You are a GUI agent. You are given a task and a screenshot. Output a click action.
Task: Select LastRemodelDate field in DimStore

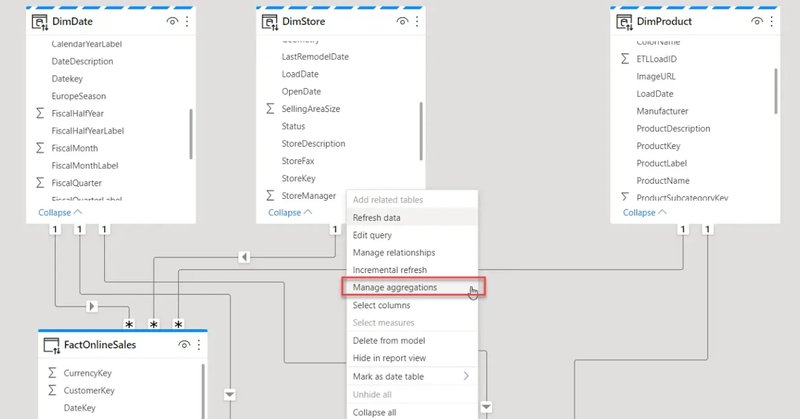[315, 57]
